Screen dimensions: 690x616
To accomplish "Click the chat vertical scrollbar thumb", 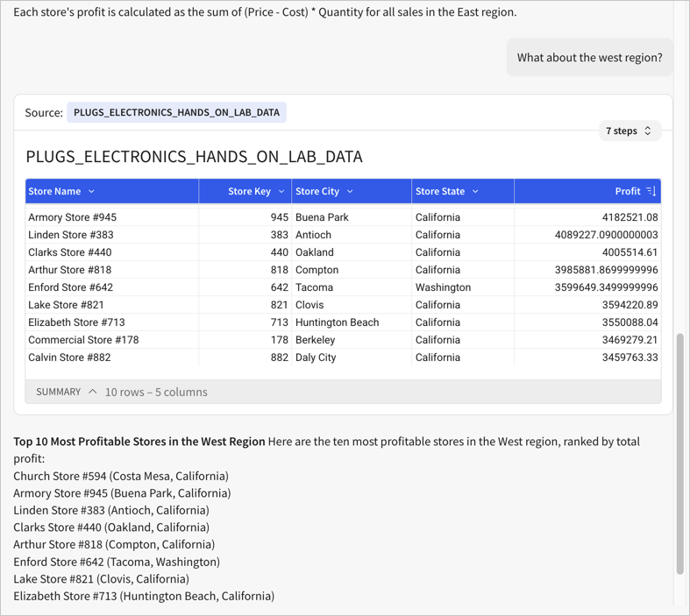I will tap(680, 454).
